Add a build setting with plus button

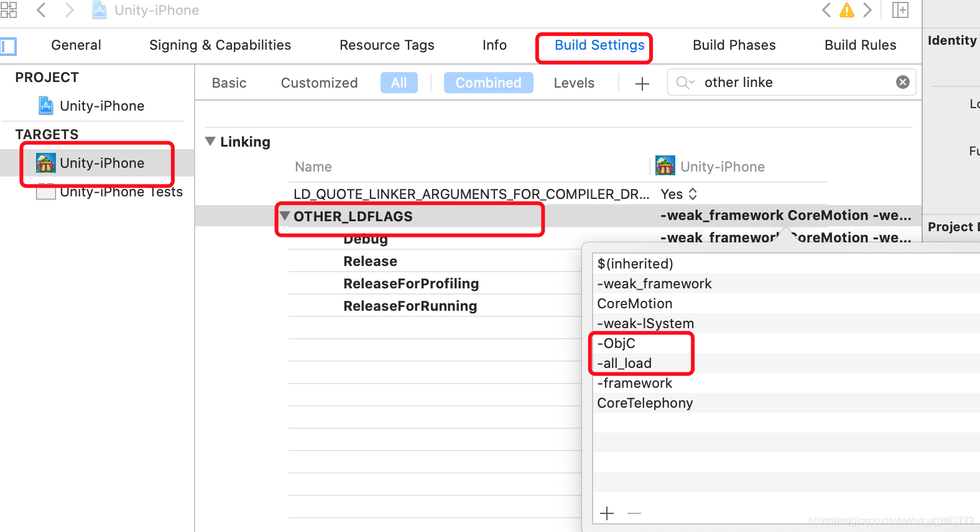point(642,83)
